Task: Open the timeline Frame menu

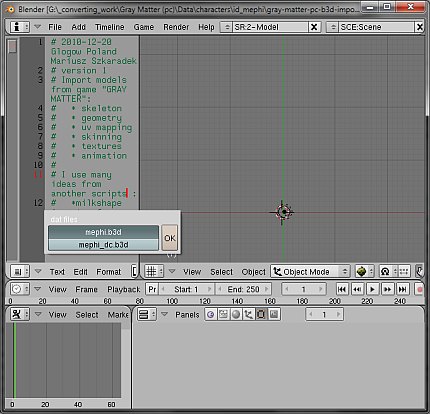Action: click(x=86, y=289)
